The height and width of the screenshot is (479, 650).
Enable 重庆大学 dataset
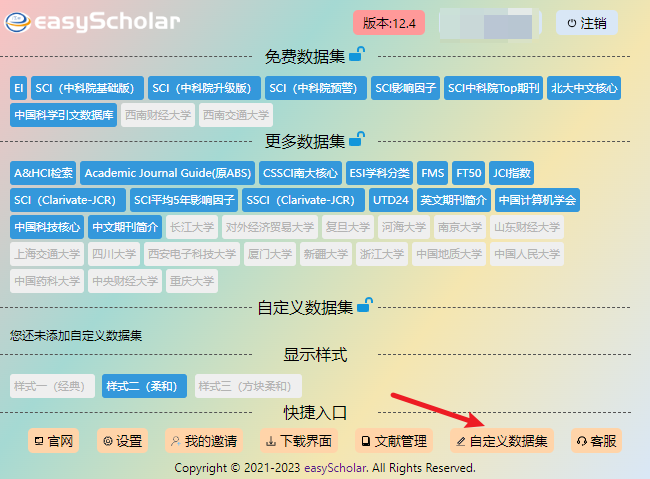(x=192, y=281)
